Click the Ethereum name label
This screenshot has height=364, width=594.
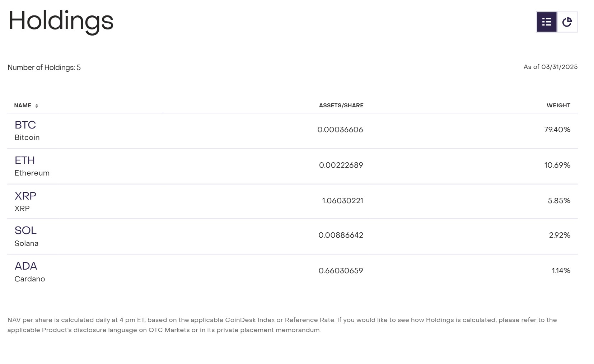[x=32, y=173]
